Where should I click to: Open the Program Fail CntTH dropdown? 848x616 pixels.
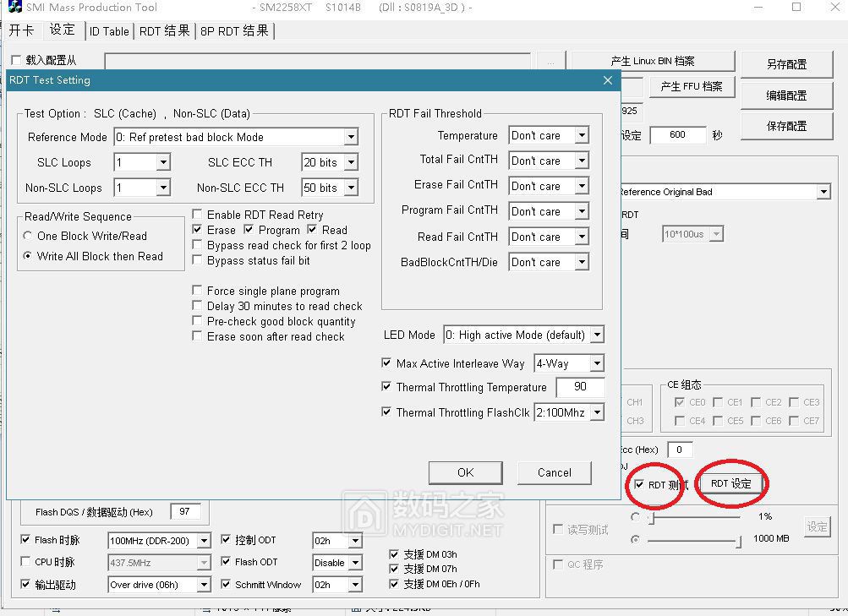(582, 211)
